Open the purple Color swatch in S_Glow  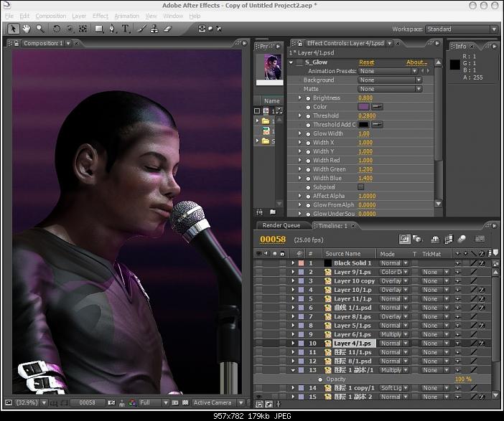click(x=363, y=107)
